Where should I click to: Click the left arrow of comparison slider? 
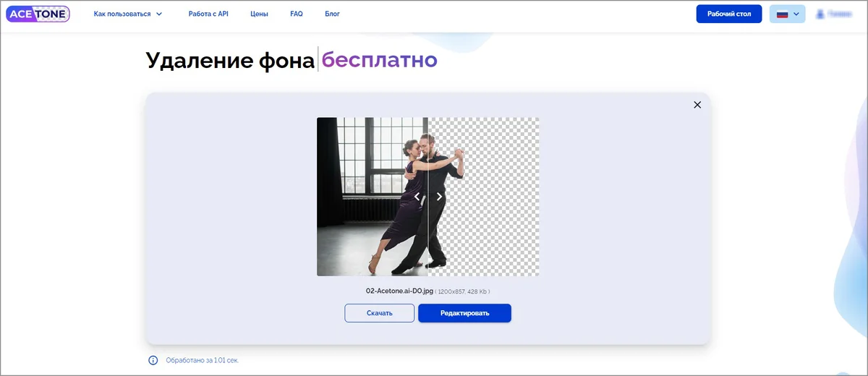tap(417, 197)
